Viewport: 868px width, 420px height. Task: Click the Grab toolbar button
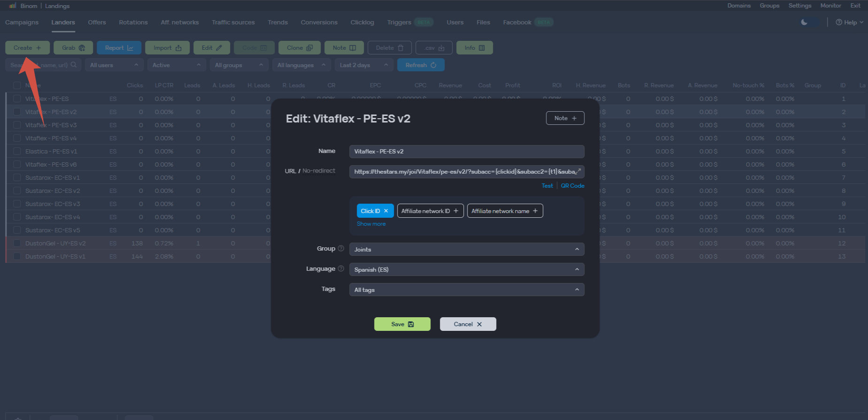point(73,48)
